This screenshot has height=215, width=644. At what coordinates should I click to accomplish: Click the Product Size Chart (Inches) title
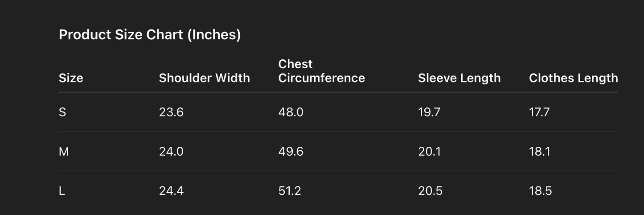pos(150,35)
